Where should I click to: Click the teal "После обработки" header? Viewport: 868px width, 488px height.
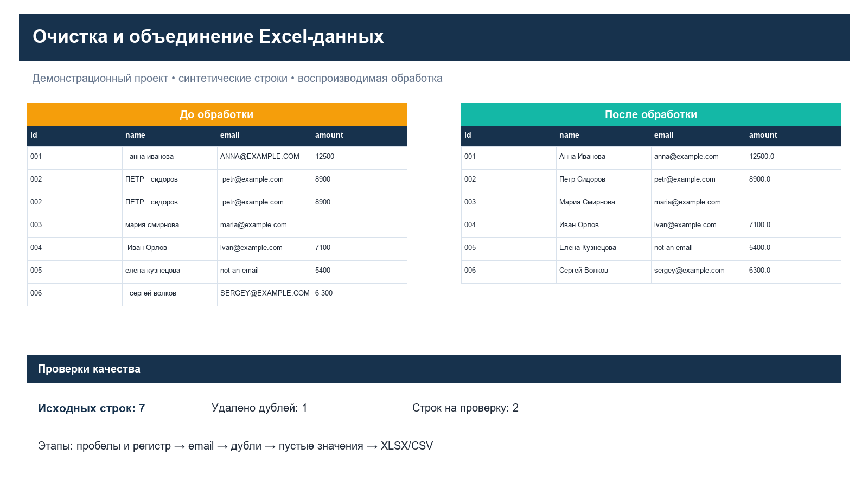[x=651, y=114]
